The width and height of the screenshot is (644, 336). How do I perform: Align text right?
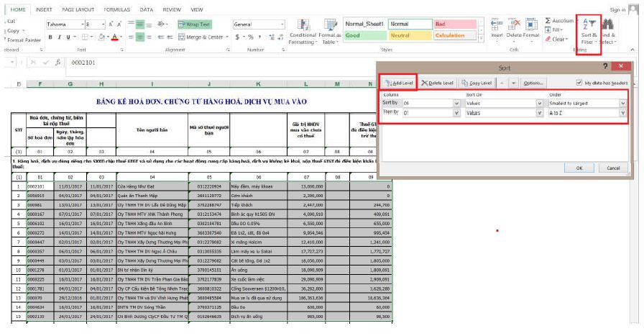click(149, 37)
